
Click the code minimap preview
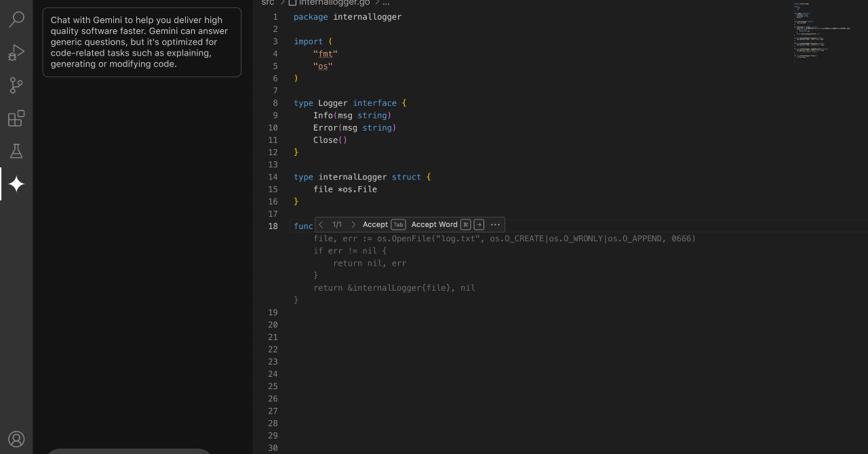point(821,30)
